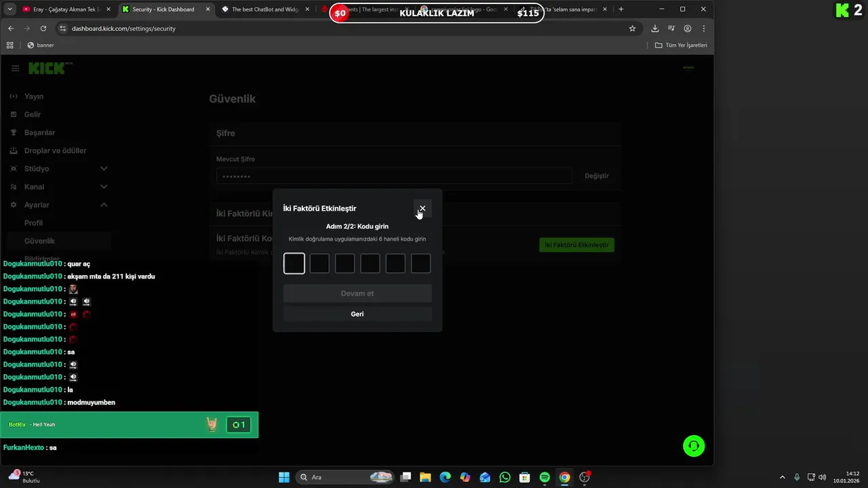Click the Yayın broadcast icon in sidebar
This screenshot has width=868, height=488.
tap(14, 96)
